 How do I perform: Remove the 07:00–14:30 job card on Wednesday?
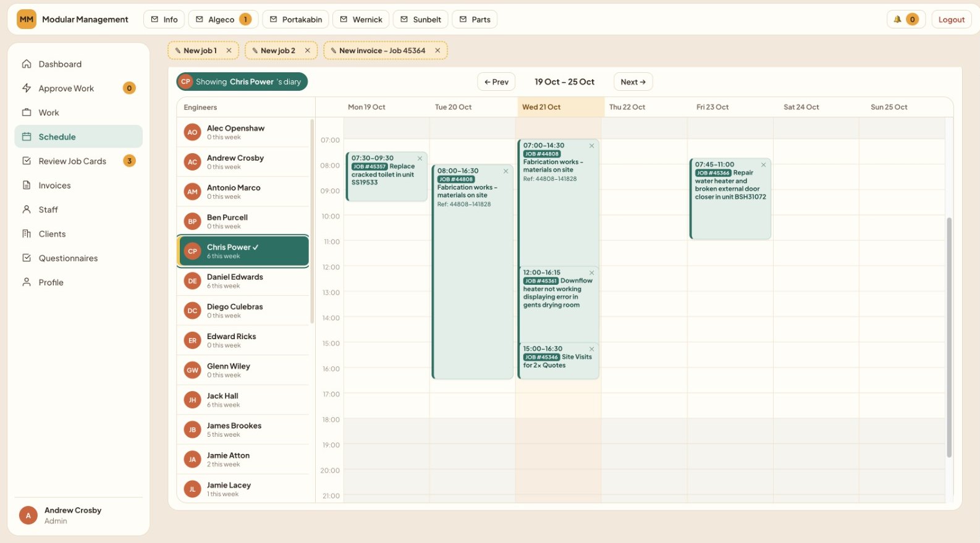tap(591, 146)
